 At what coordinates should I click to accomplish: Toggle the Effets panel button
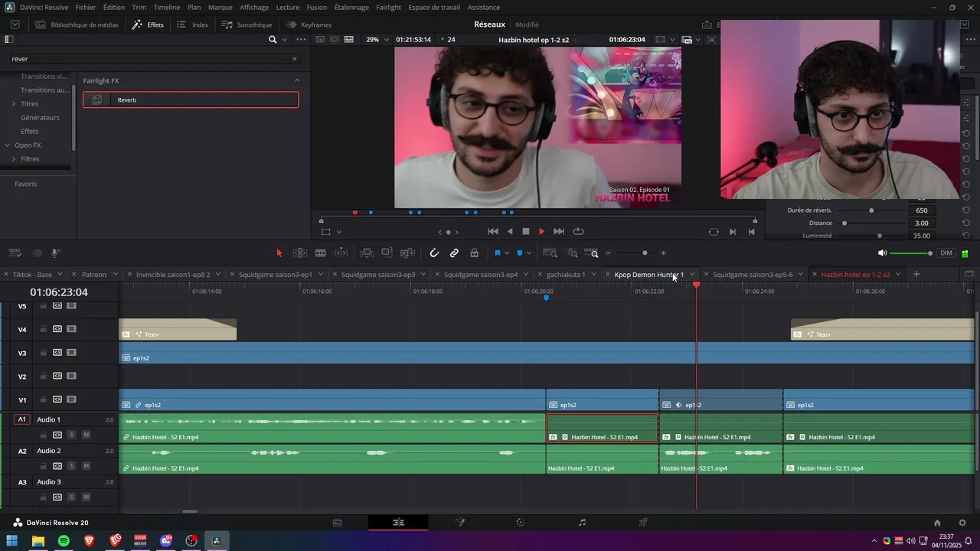tap(149, 24)
